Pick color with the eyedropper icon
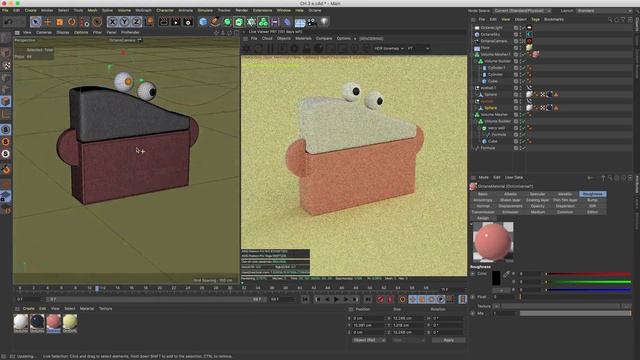Image resolution: width=640 pixels, height=360 pixels. coord(506,275)
